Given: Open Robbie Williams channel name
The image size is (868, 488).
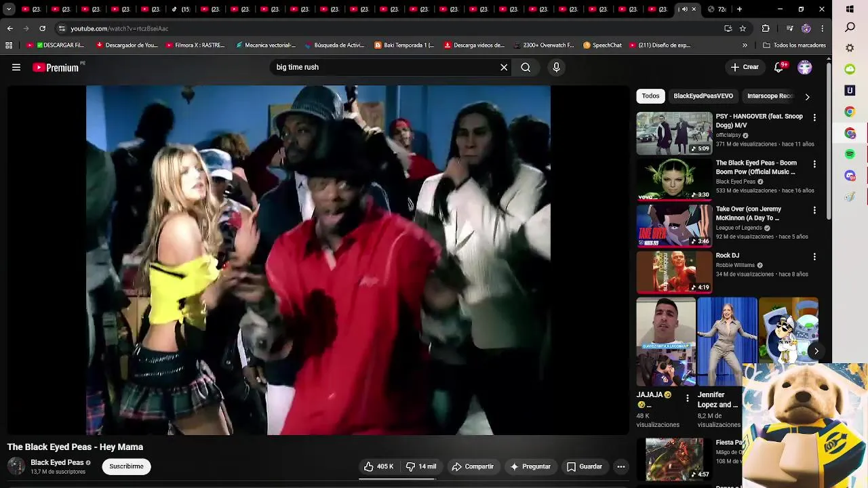Looking at the screenshot, I should 735,265.
